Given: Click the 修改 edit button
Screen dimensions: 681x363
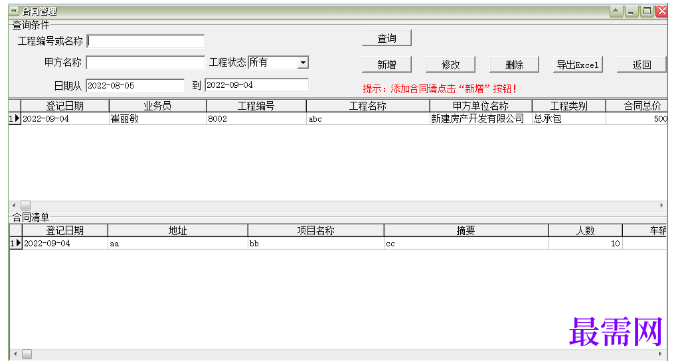Looking at the screenshot, I should (x=450, y=65).
